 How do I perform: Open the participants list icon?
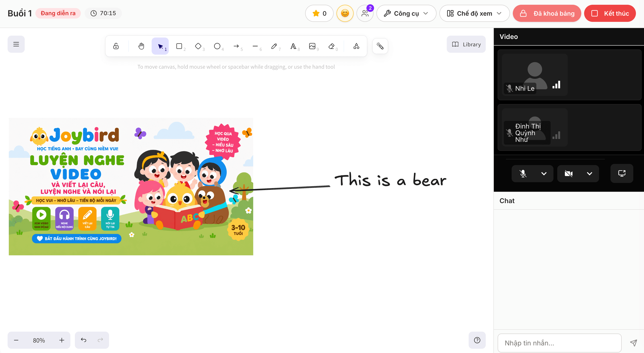(x=365, y=13)
